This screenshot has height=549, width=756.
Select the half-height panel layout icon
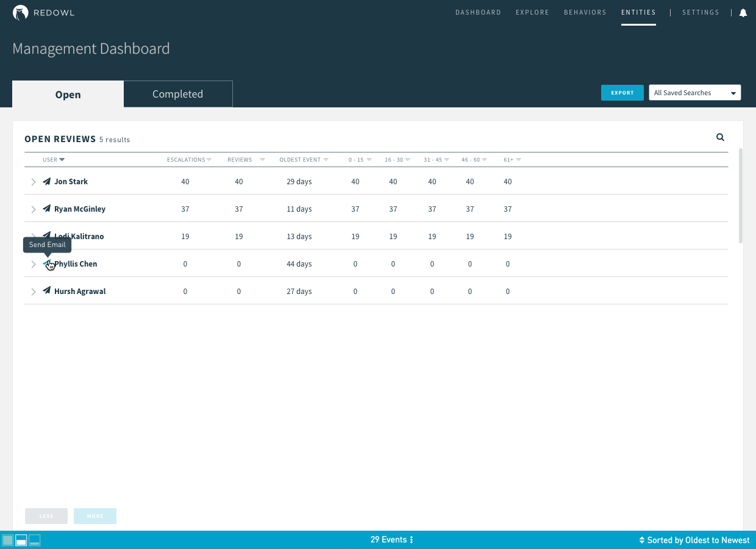click(21, 540)
